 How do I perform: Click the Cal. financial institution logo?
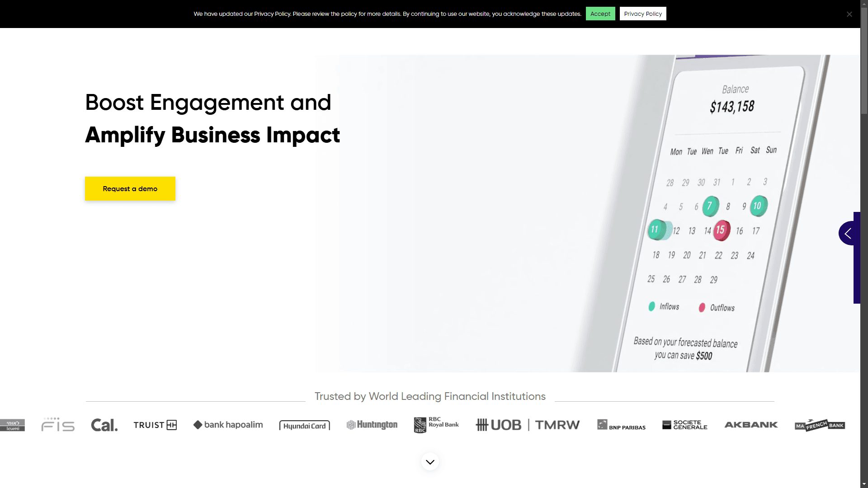tap(104, 425)
